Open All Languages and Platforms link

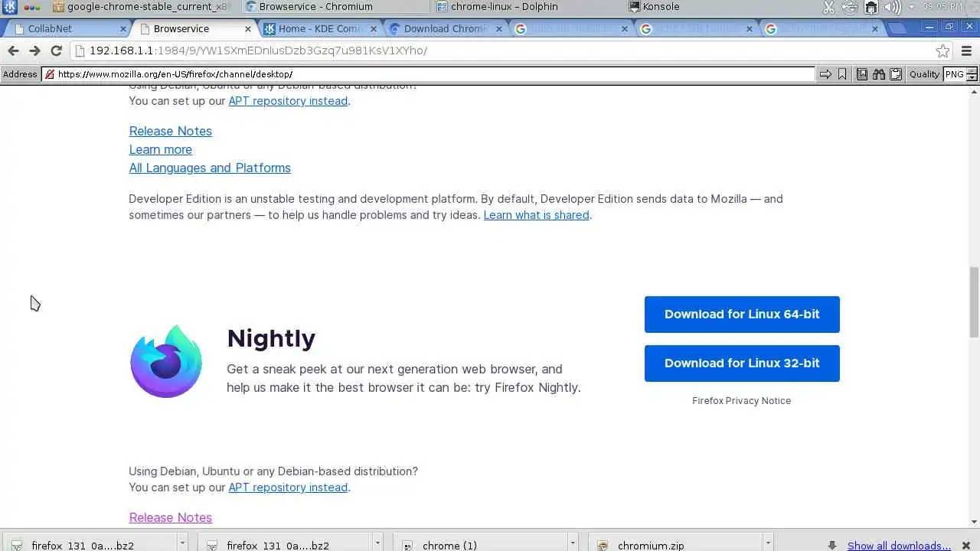pos(210,168)
